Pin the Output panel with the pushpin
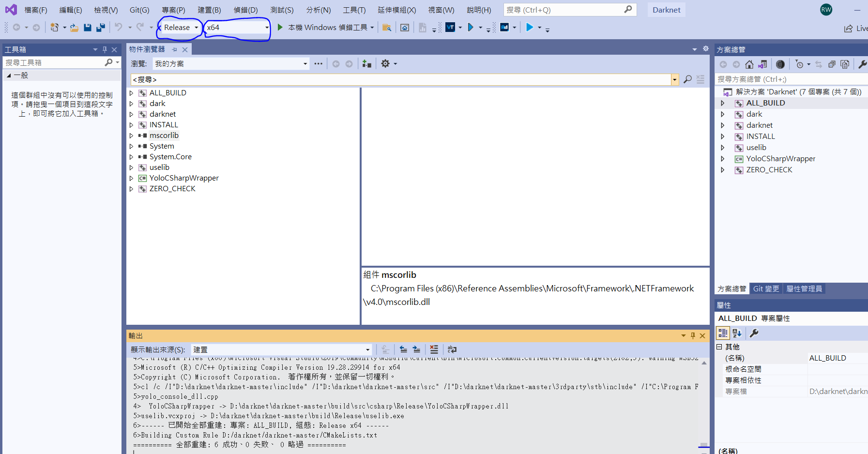868x454 pixels. pos(693,335)
